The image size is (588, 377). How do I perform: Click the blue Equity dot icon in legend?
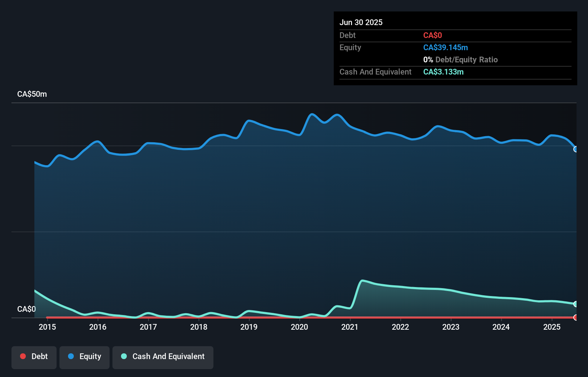point(71,356)
